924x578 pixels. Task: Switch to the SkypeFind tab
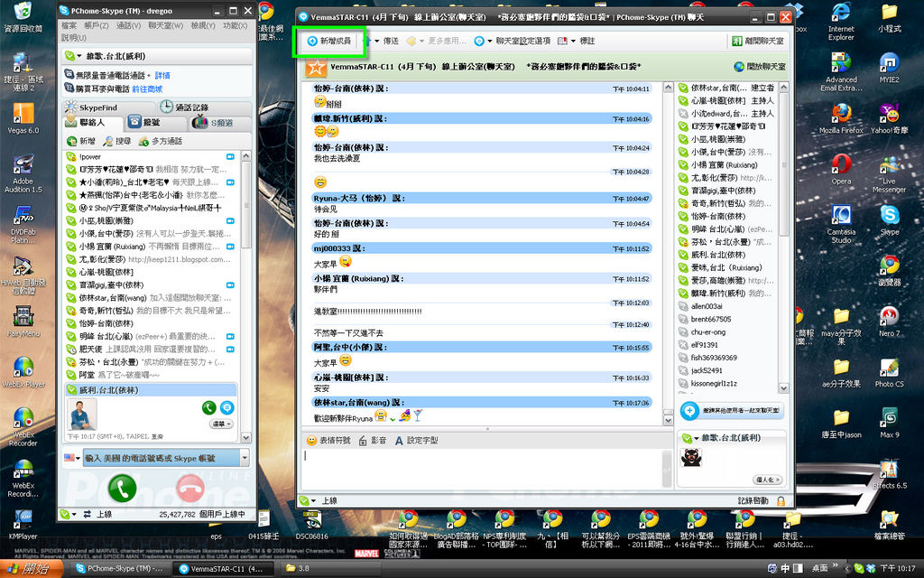coord(109,107)
